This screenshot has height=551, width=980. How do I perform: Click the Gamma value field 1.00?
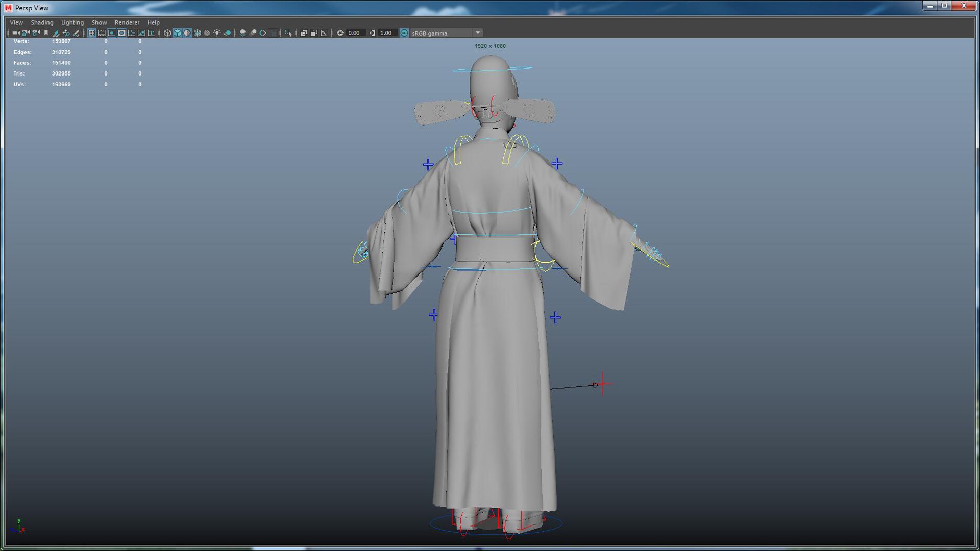(x=386, y=33)
